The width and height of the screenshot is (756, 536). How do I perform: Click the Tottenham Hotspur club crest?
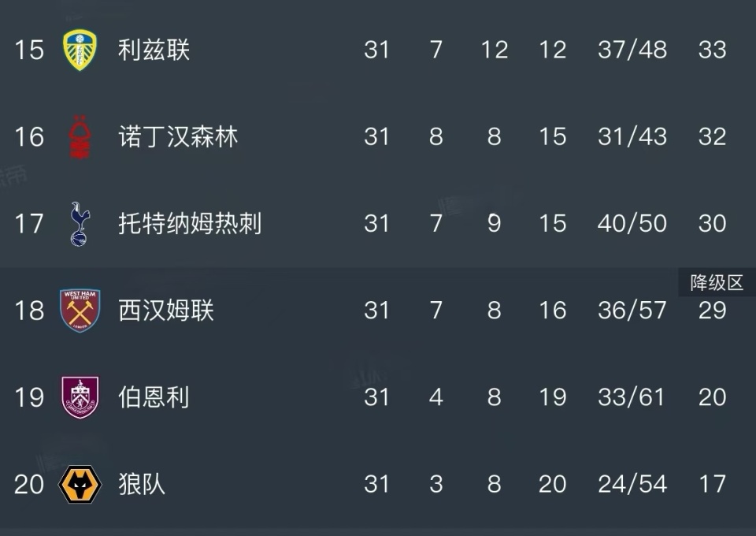[80, 224]
